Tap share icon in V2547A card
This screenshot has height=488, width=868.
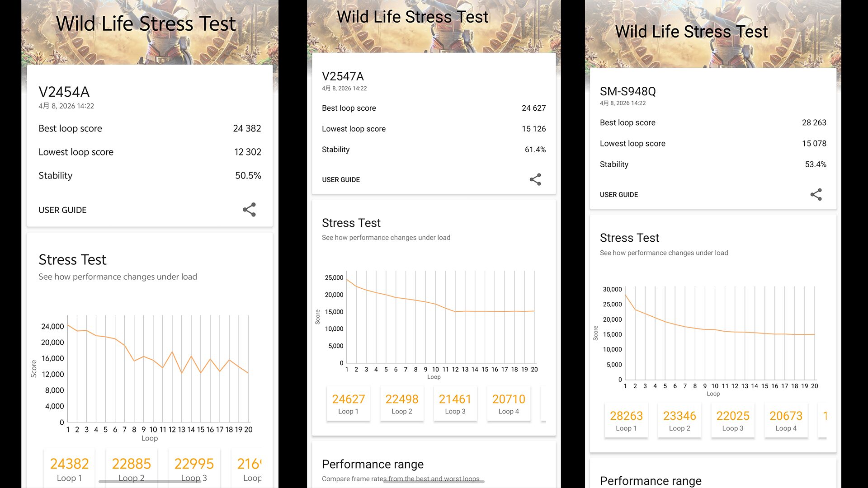coord(535,179)
